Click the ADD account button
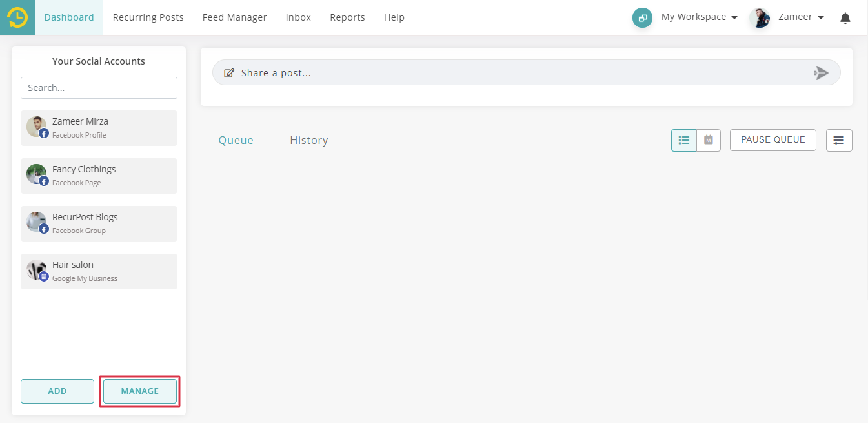The height and width of the screenshot is (423, 868). click(x=57, y=391)
